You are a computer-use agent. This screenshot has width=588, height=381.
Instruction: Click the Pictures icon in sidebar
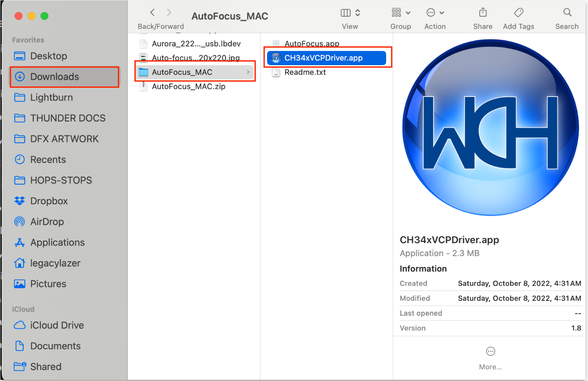tap(20, 284)
